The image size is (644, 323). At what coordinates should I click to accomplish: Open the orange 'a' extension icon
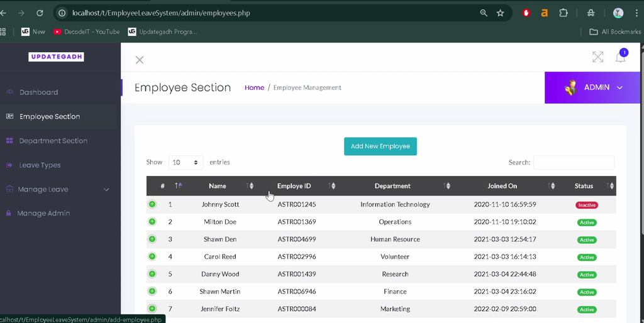click(x=544, y=13)
